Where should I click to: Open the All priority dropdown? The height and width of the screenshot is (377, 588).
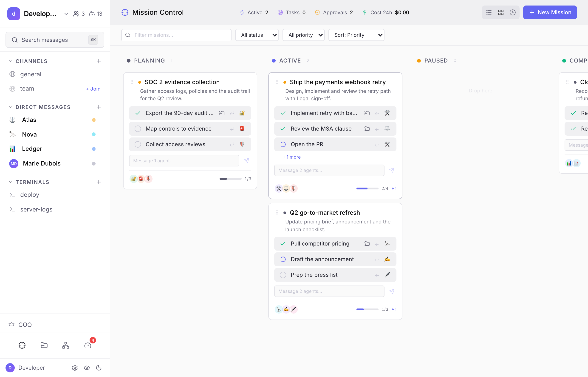tap(304, 35)
